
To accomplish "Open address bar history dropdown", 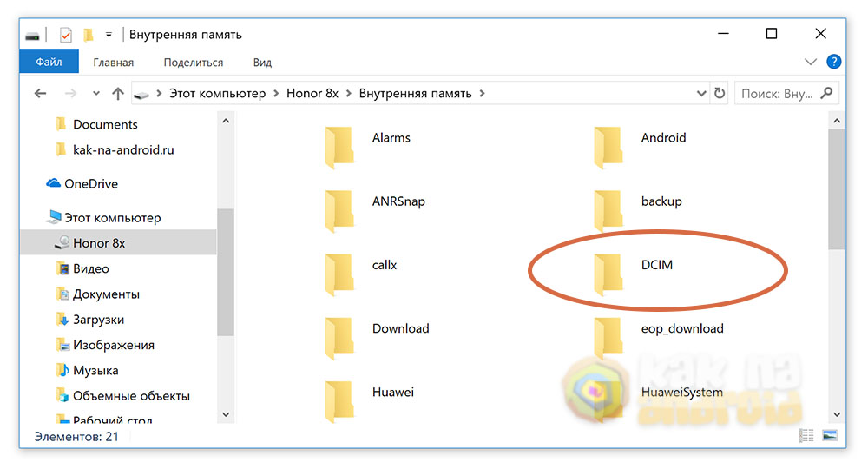I will coord(700,94).
